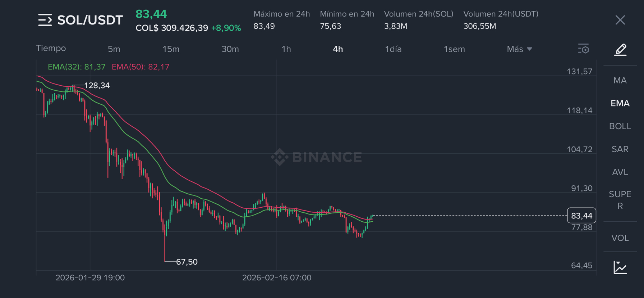Close the full-screen chart view
Screen dimensions: 644x298
tap(620, 20)
